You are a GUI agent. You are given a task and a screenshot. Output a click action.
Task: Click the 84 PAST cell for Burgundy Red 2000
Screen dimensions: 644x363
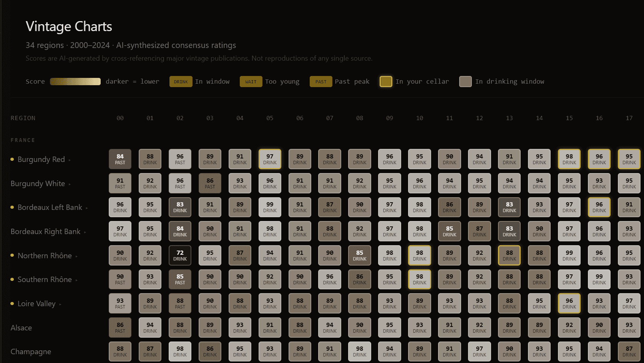tap(120, 159)
